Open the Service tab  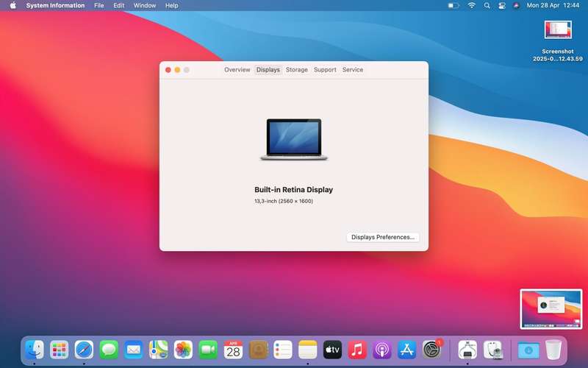pos(353,70)
